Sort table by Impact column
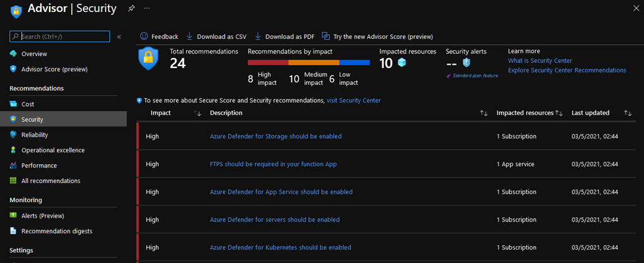This screenshot has width=644, height=263. (197, 113)
